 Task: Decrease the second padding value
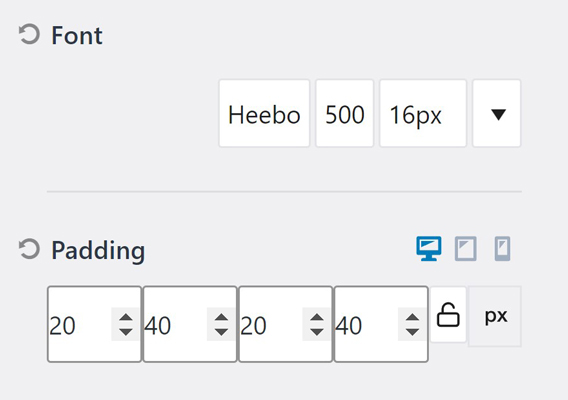[221, 332]
